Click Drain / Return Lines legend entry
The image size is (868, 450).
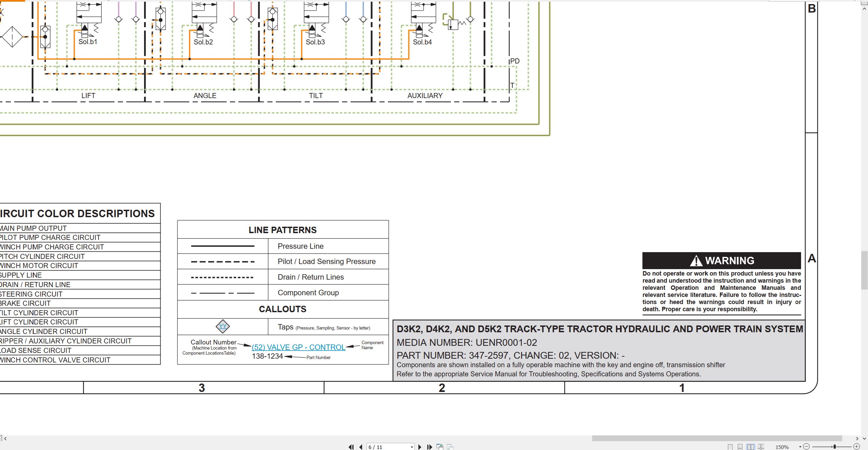(311, 277)
